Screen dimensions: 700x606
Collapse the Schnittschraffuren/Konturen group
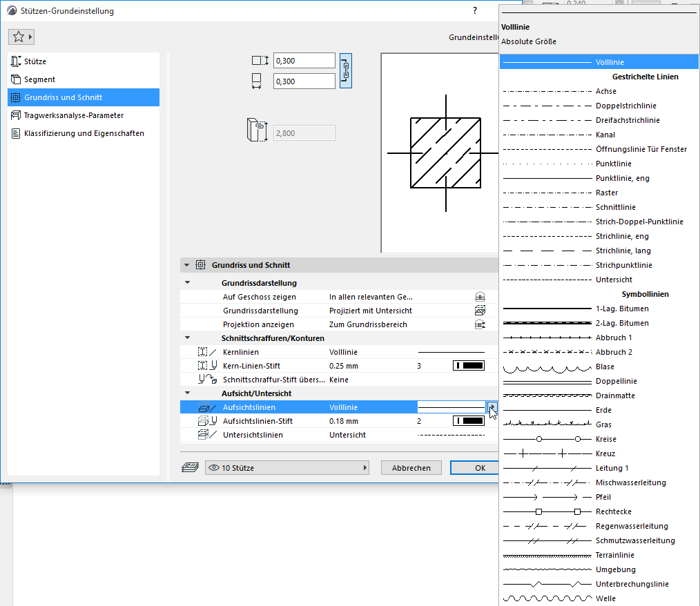click(188, 338)
